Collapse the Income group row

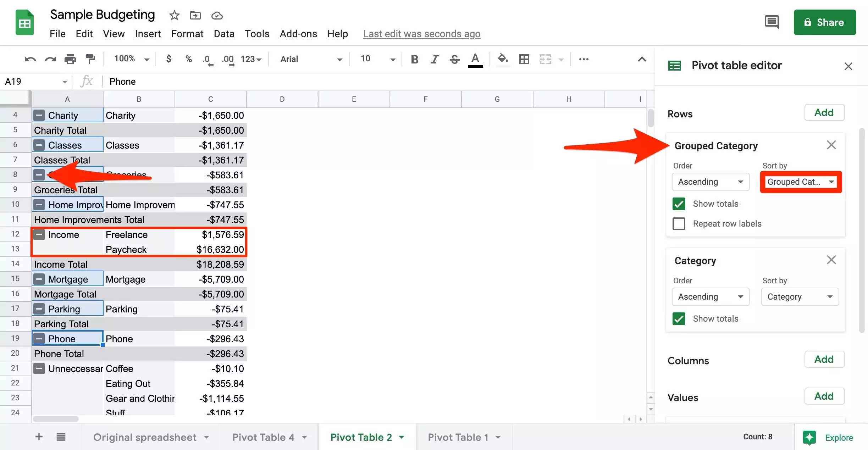click(39, 235)
